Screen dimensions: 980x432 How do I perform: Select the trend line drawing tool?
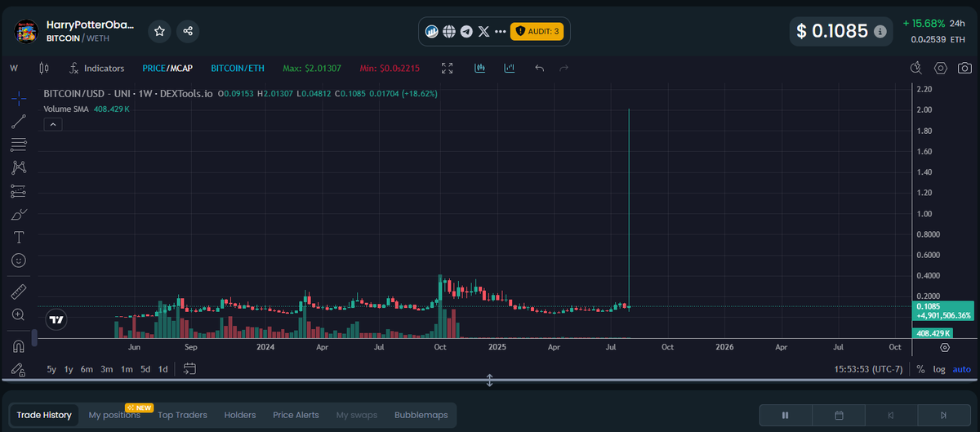click(x=18, y=122)
